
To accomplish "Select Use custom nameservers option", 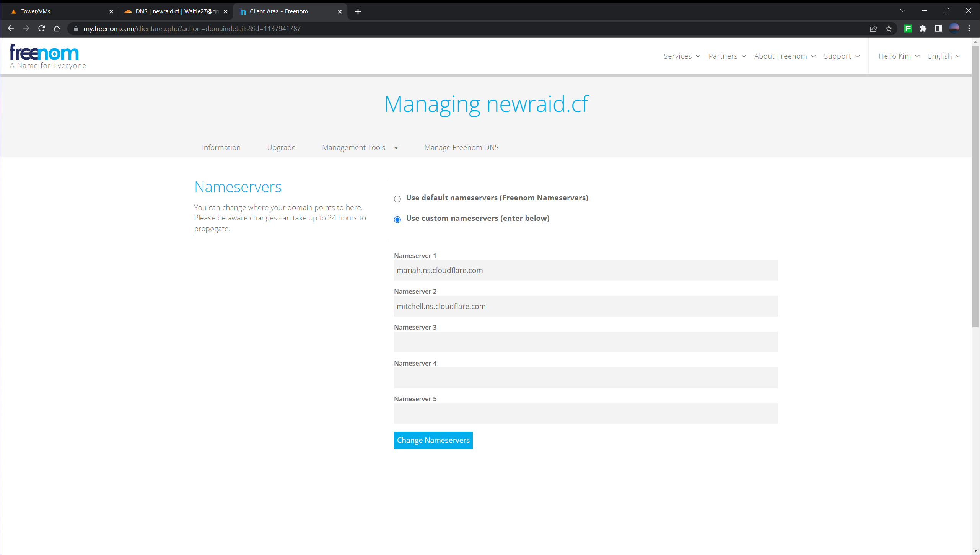I will 397,219.
